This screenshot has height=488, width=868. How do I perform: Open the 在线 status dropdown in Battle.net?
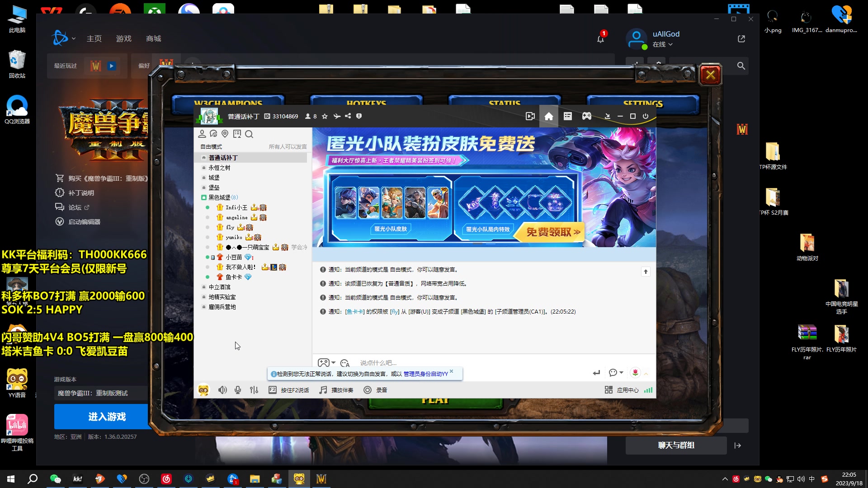[x=663, y=44]
